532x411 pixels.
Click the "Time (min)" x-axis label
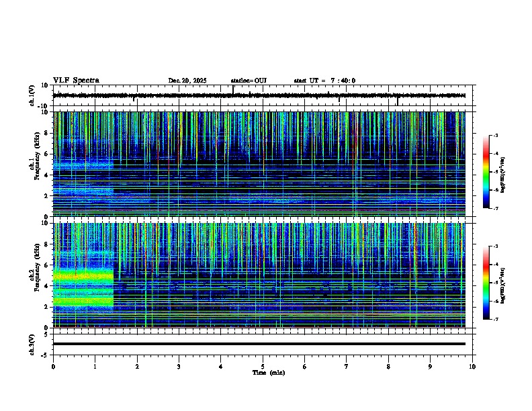click(x=269, y=373)
